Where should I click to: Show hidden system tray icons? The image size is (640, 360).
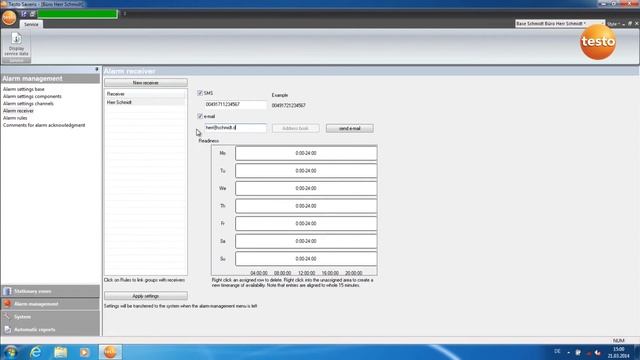pyautogui.click(x=568, y=352)
